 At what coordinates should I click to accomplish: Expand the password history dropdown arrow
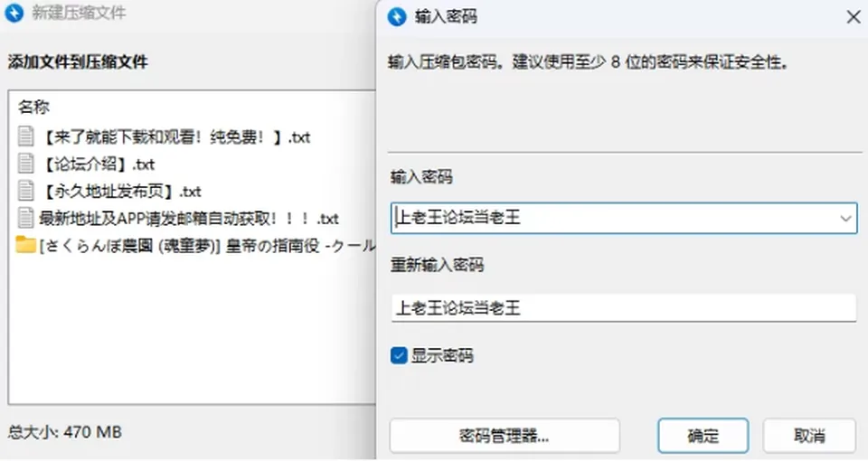click(x=845, y=218)
